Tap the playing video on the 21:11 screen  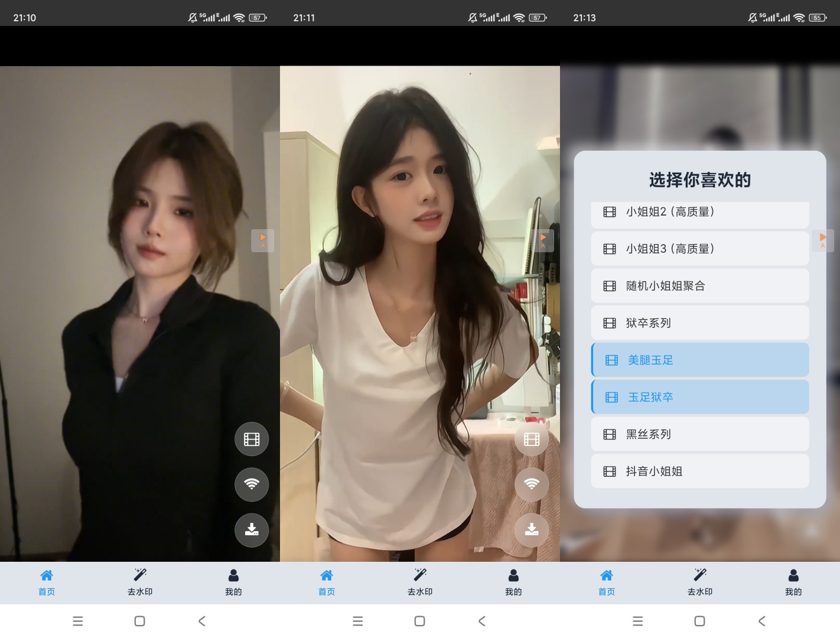coord(420,314)
